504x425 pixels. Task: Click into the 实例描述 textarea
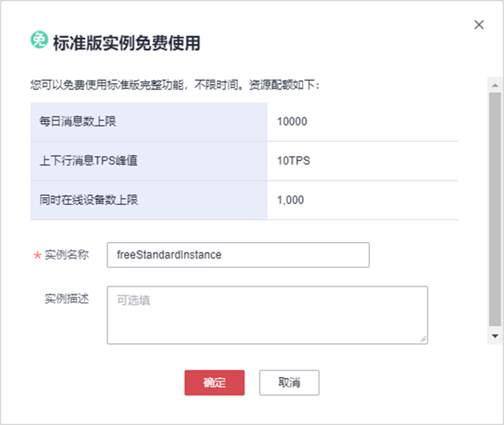pos(267,315)
